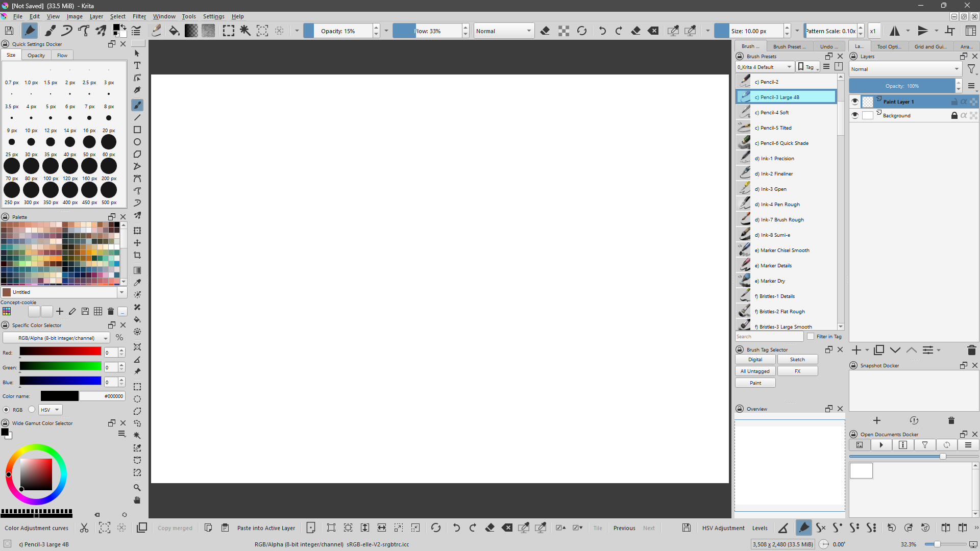This screenshot has height=551, width=980.
Task: Select the Text tool in toolbox
Action: pos(137,66)
